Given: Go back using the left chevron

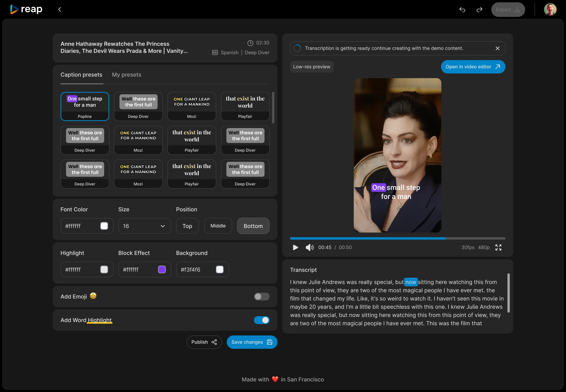Looking at the screenshot, I should pos(60,10).
